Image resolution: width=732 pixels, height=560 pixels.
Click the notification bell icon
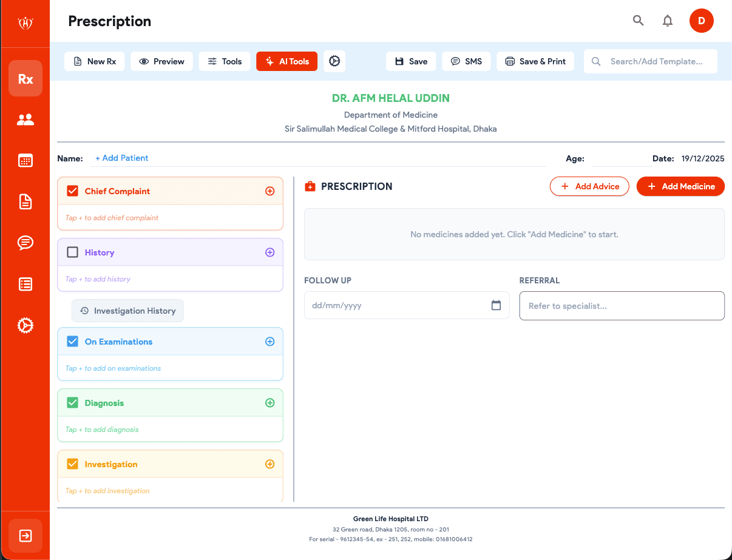[667, 20]
